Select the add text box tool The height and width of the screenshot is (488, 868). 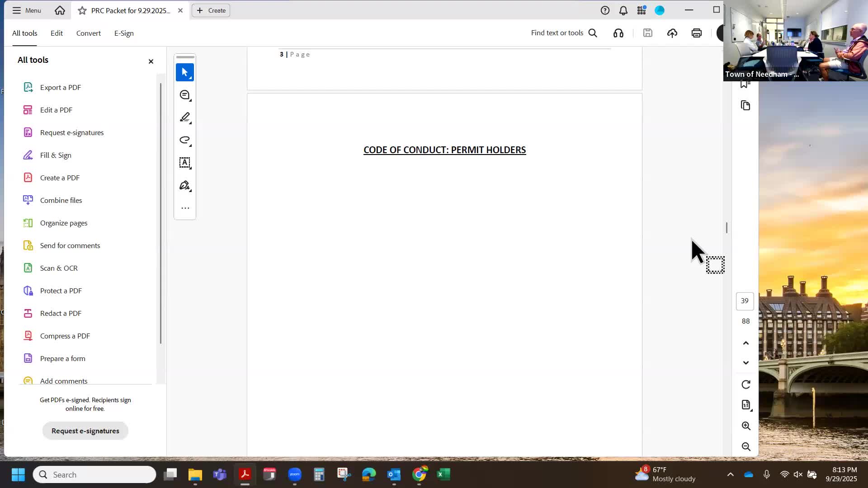pos(184,163)
